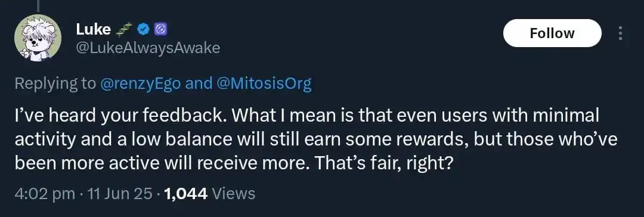644x217 pixels.
Task: Click the Views label after the count
Action: pos(233,193)
